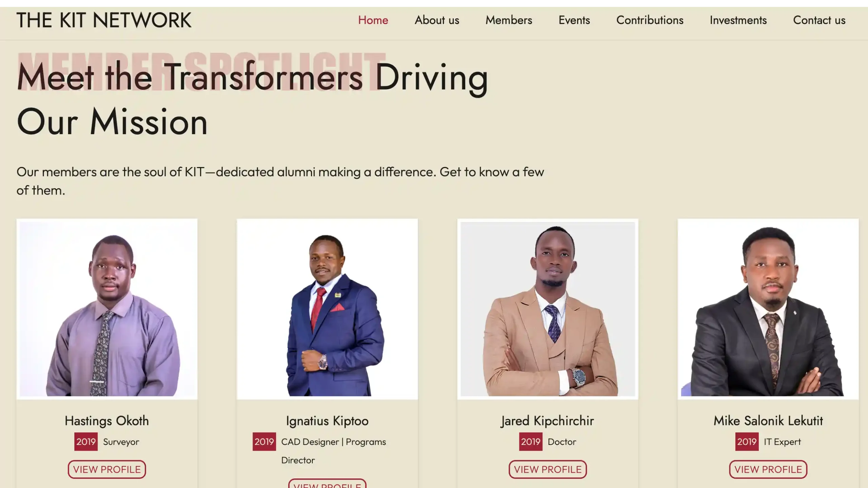Open Jared Kipchirchir's portrait photo

point(548,309)
